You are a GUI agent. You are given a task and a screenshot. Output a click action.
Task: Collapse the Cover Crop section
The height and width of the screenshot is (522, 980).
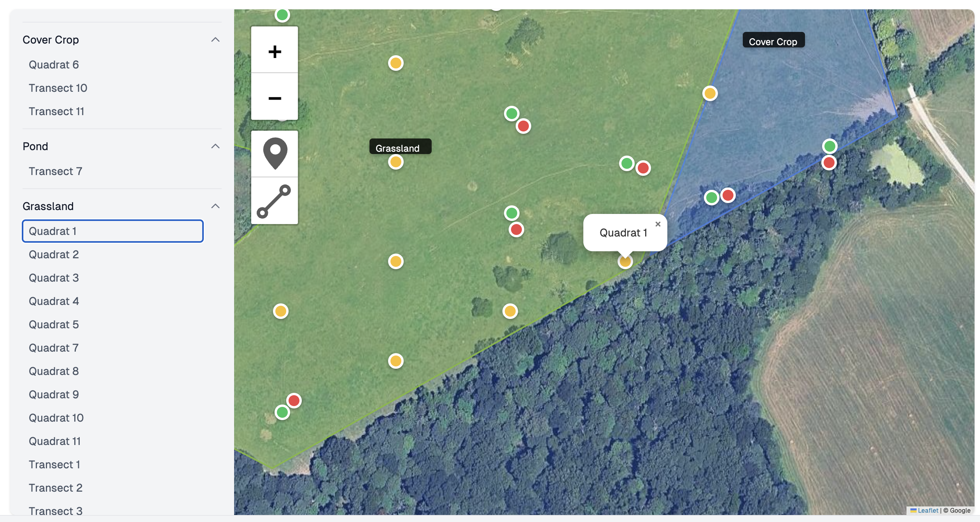(215, 40)
